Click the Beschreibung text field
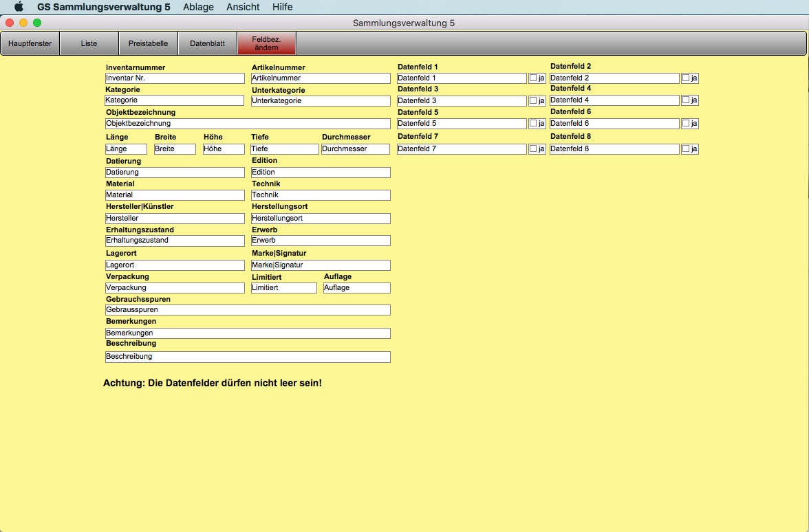 248,357
